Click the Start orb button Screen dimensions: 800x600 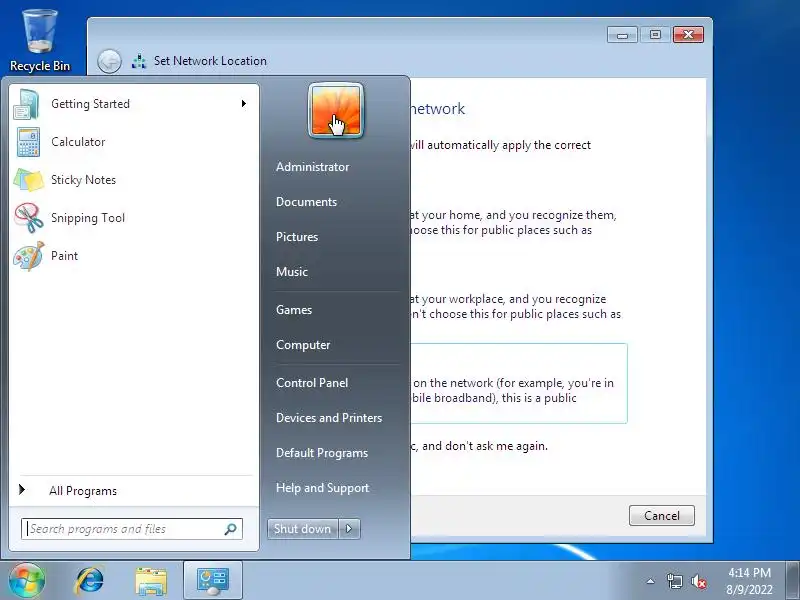click(27, 581)
